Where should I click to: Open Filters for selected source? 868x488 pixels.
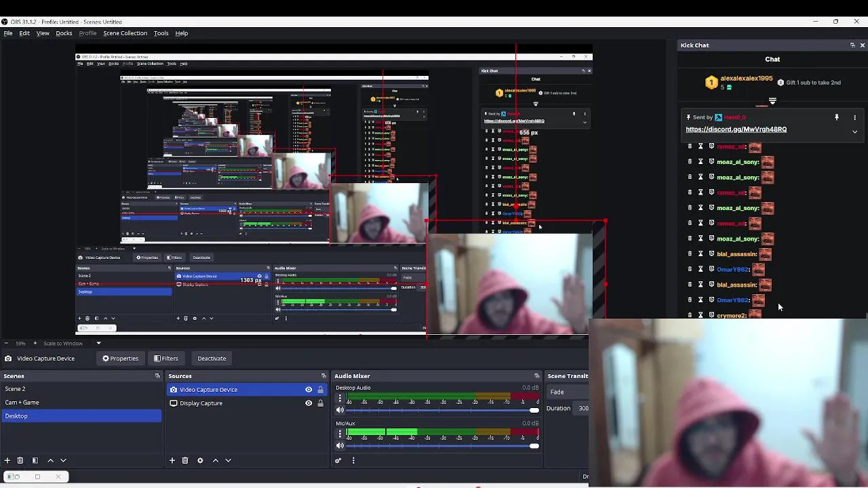pos(165,359)
